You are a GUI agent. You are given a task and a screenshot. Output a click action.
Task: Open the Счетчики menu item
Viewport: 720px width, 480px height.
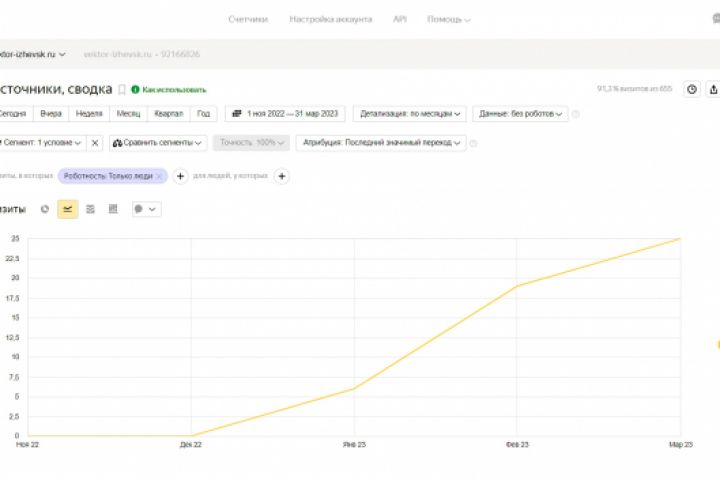tap(248, 19)
